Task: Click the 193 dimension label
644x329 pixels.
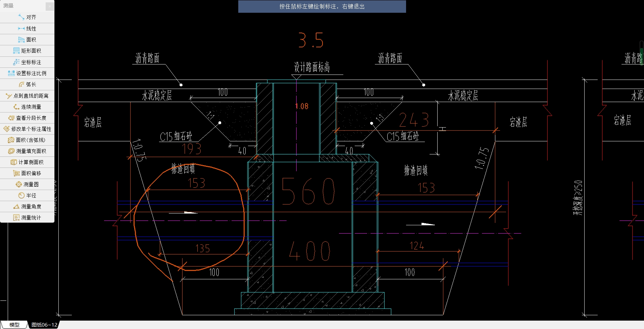Action: click(x=191, y=149)
